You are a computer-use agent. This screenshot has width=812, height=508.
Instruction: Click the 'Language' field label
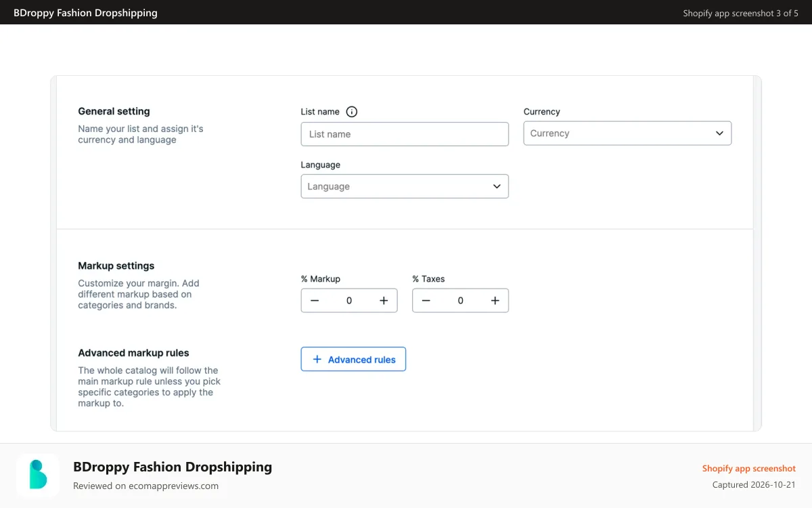321,165
